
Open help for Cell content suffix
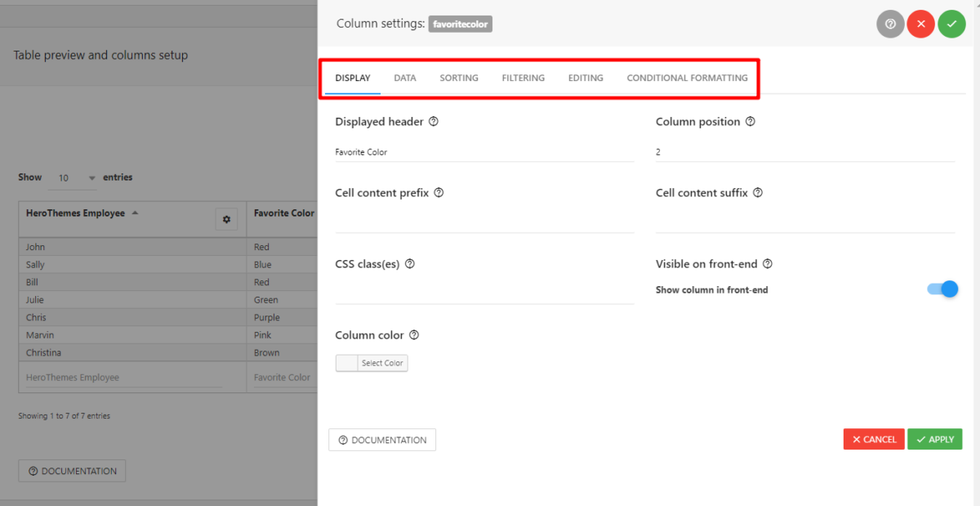pyautogui.click(x=757, y=192)
